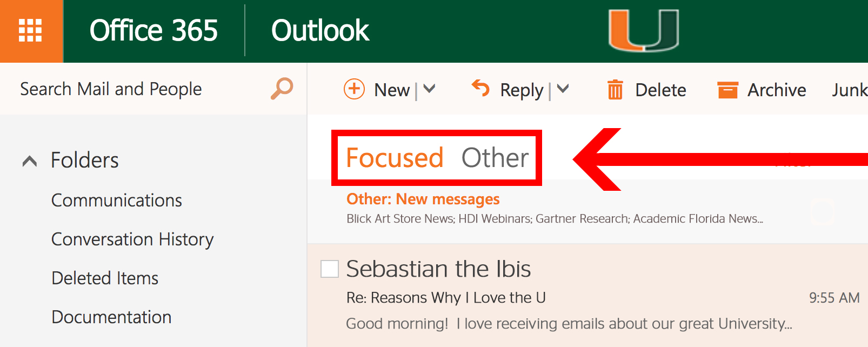Click the Delete trash can icon
This screenshot has width=868, height=347.
click(615, 90)
